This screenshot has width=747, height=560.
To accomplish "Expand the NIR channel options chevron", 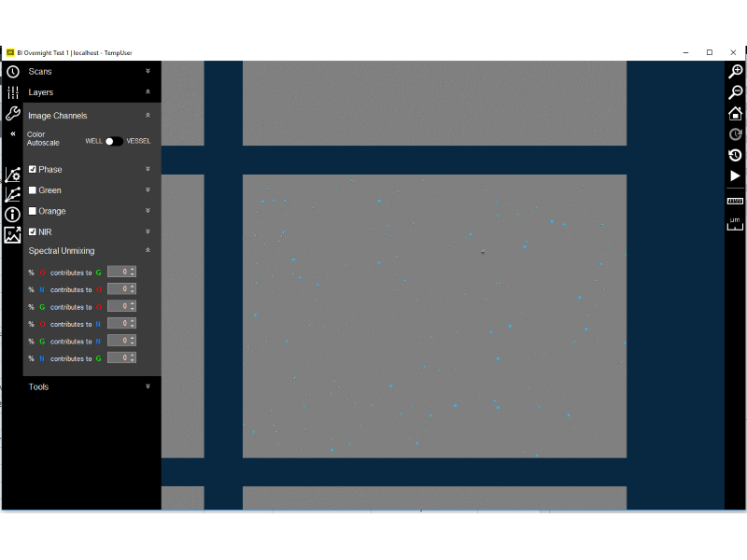I will coord(148,231).
